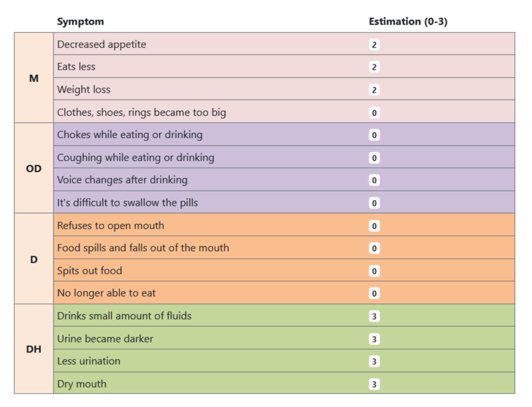Image resolution: width=532 pixels, height=407 pixels.
Task: Select the Dry mouth score field
Action: (x=374, y=384)
